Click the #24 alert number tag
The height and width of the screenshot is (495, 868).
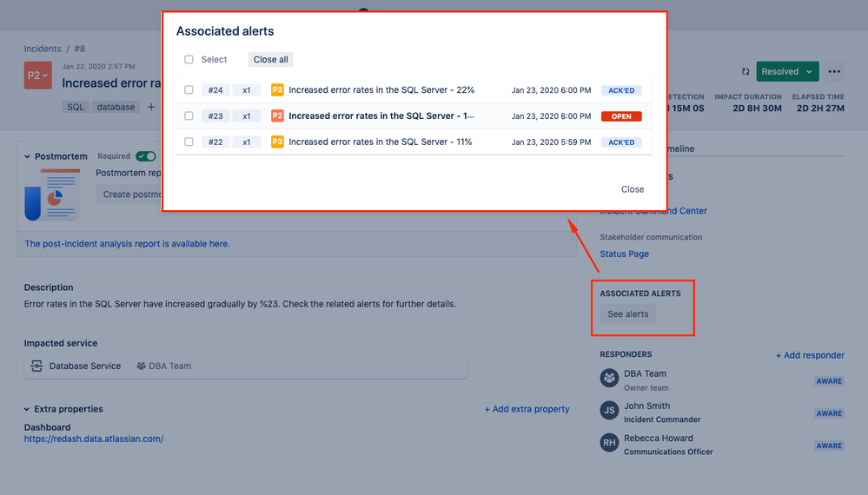[215, 90]
